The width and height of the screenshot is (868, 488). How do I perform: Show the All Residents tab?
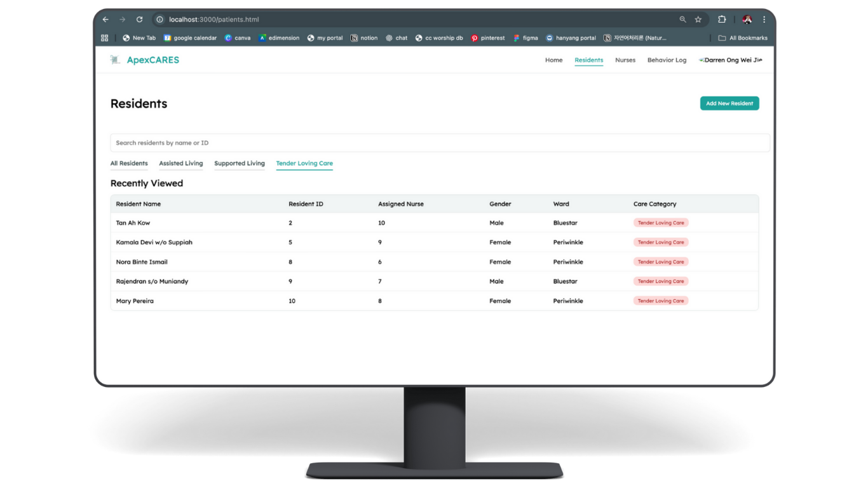coord(129,163)
